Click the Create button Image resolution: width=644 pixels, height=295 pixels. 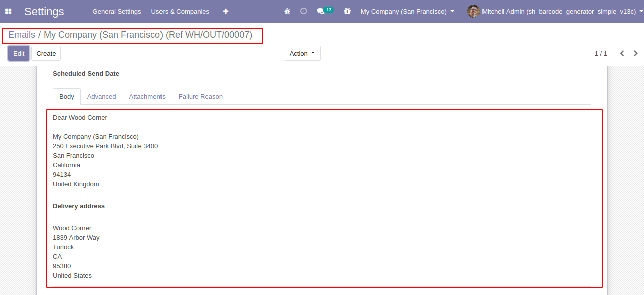pyautogui.click(x=46, y=53)
